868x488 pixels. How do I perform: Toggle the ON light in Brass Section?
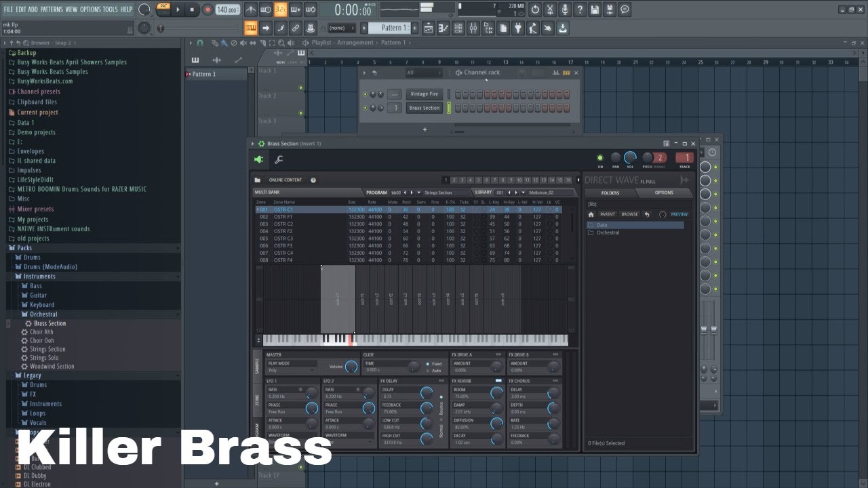point(599,158)
